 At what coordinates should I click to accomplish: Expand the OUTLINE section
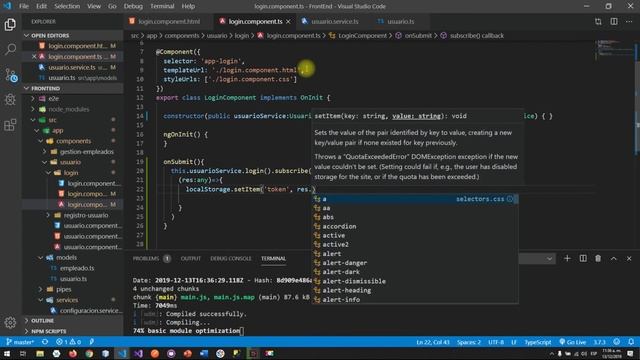[x=73, y=320]
